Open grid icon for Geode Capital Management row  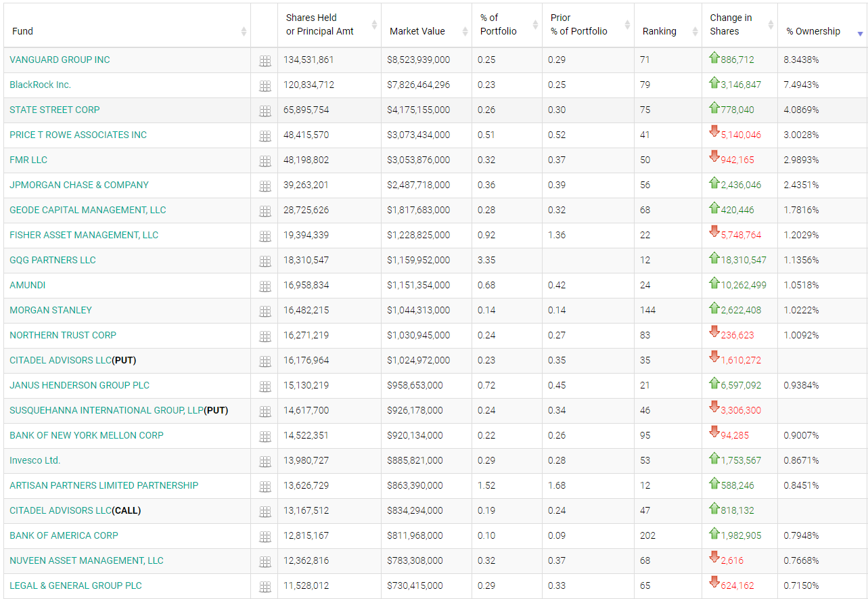pos(265,211)
